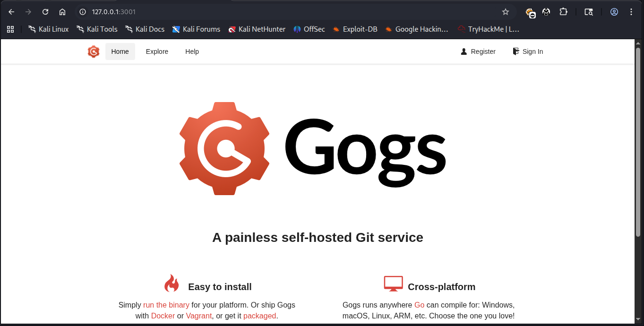Open the orange extension with minus badge
The width and height of the screenshot is (644, 326).
coord(530,12)
